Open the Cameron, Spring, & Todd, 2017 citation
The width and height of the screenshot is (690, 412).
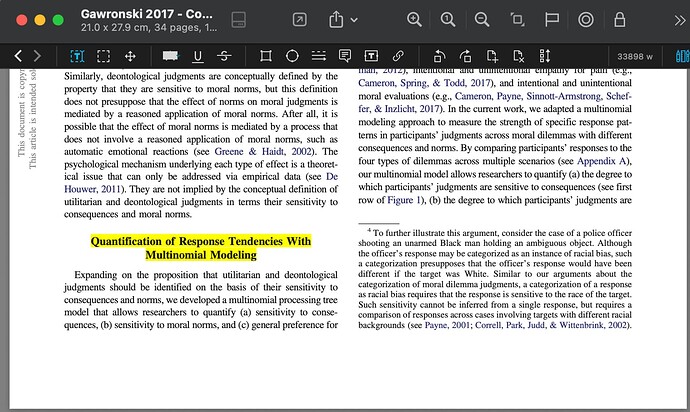[425, 83]
